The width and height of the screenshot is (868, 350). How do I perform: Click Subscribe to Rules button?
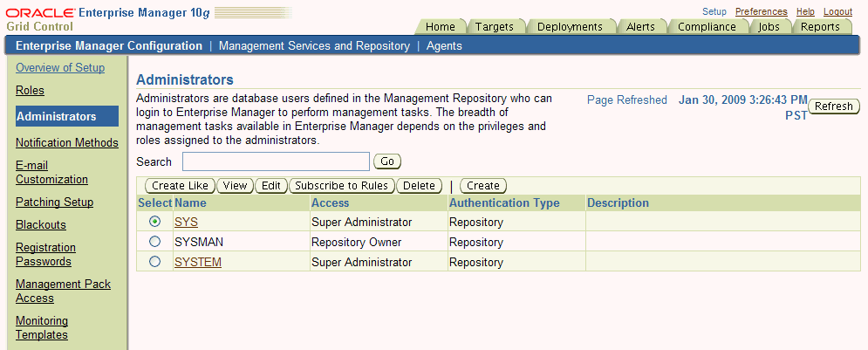tap(342, 186)
